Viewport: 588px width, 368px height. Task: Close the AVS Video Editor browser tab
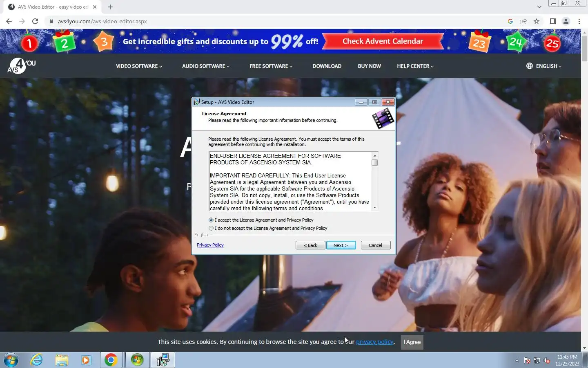coord(95,7)
